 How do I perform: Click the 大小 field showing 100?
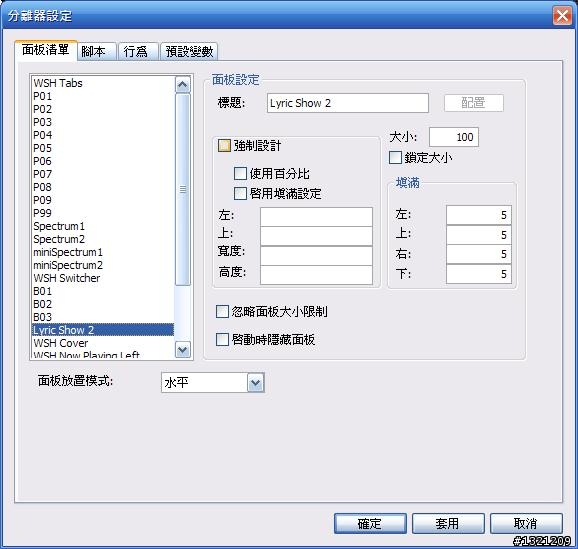[x=454, y=137]
